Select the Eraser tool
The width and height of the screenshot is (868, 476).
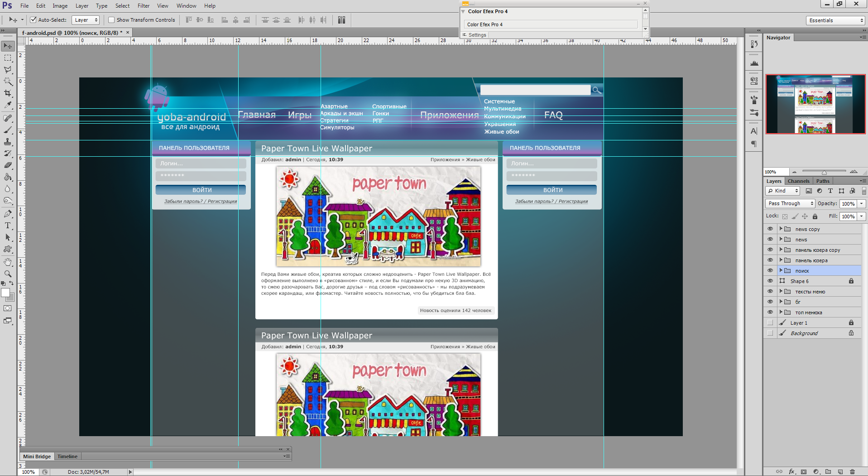(8, 165)
